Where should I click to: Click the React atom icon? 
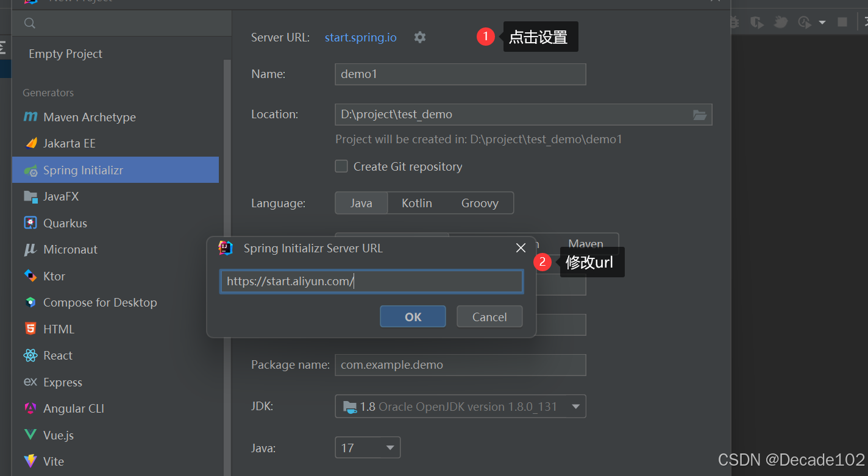(30, 355)
